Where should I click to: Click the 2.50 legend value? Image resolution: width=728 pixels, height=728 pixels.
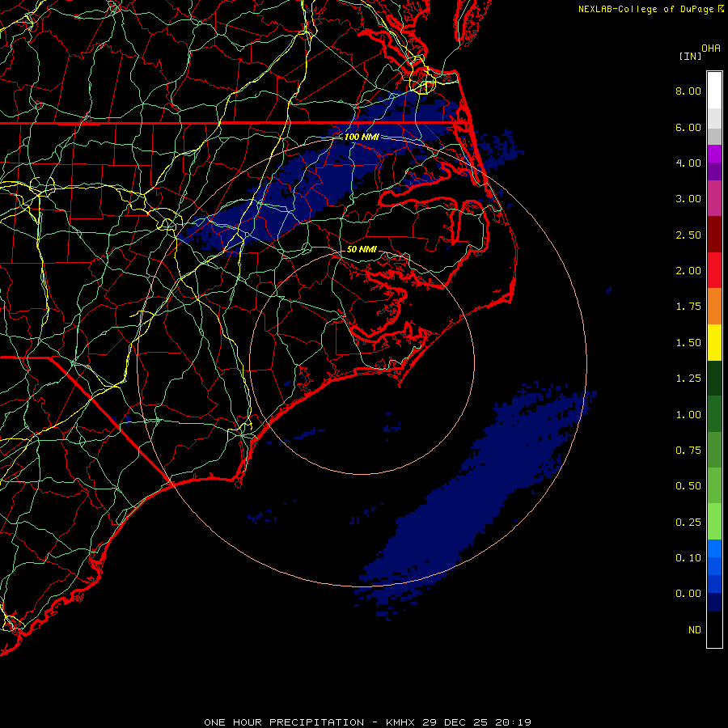pos(688,235)
